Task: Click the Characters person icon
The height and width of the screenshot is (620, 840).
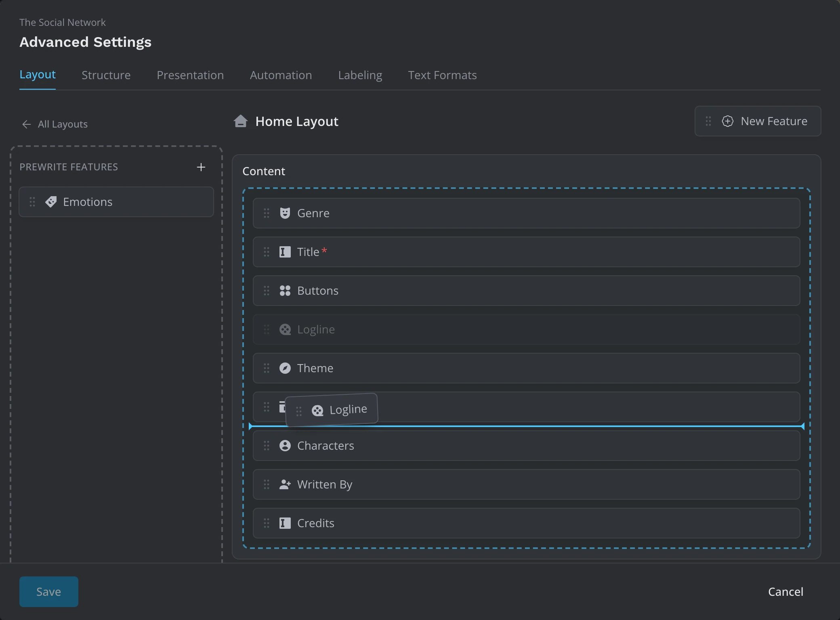Action: pos(285,446)
